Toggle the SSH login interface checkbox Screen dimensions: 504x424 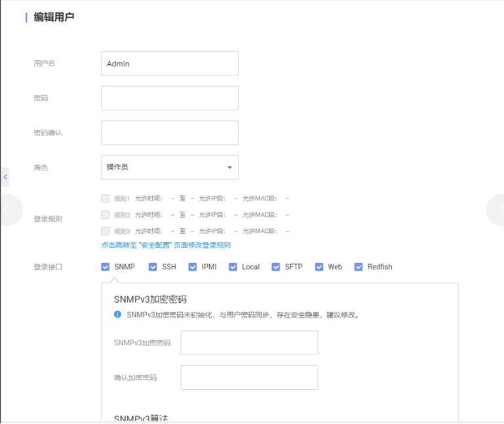click(x=153, y=267)
